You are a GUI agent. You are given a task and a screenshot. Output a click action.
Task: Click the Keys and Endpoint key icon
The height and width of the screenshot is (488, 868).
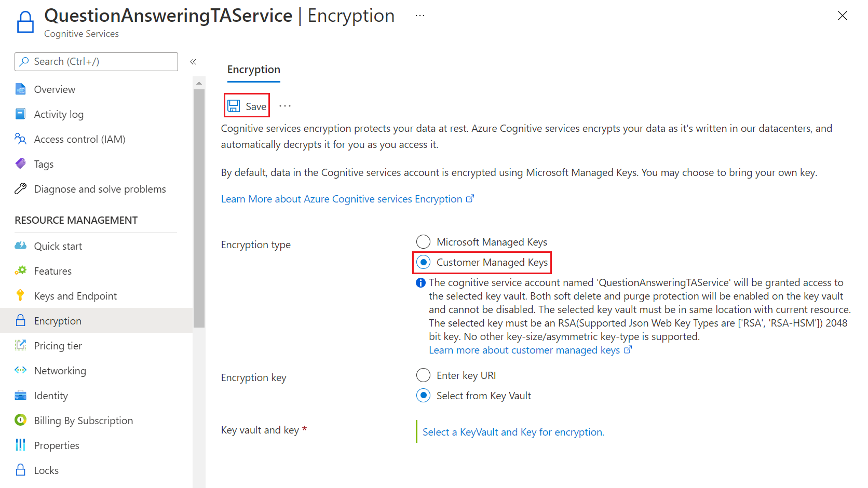pos(20,295)
